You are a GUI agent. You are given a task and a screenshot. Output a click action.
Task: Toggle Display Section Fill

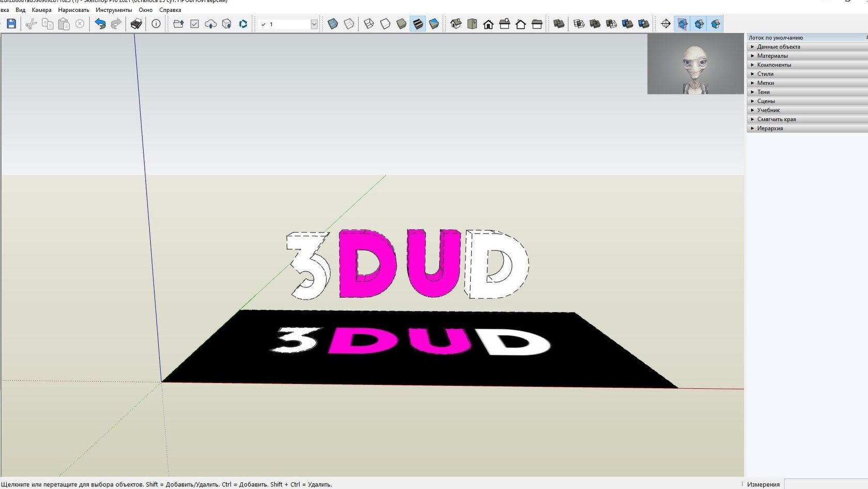click(716, 24)
